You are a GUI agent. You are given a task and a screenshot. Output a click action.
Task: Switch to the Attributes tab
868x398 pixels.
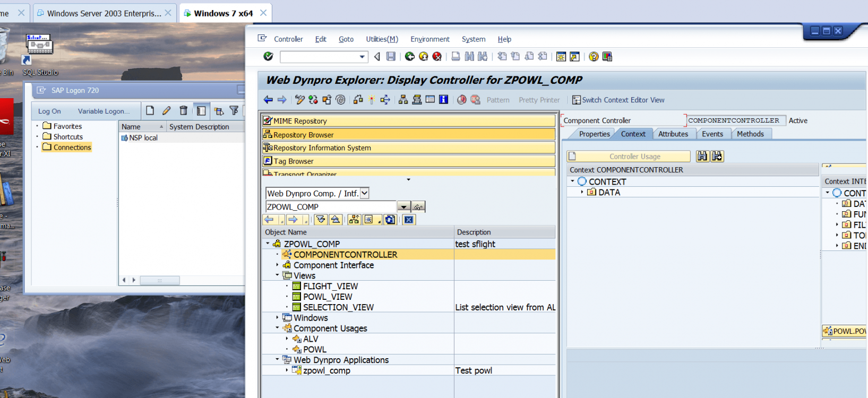tap(673, 134)
